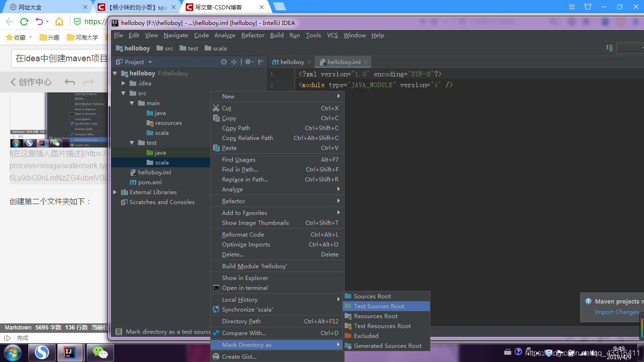Open IntelliJ IDEA from the taskbar

point(70,352)
